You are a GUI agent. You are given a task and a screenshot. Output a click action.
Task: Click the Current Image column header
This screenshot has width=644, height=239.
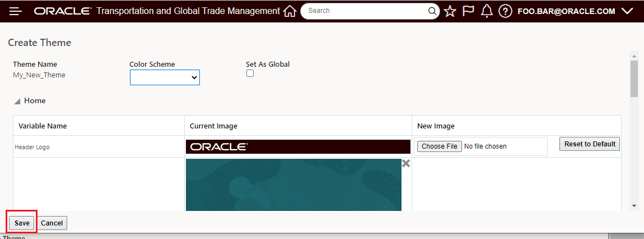[x=213, y=126]
